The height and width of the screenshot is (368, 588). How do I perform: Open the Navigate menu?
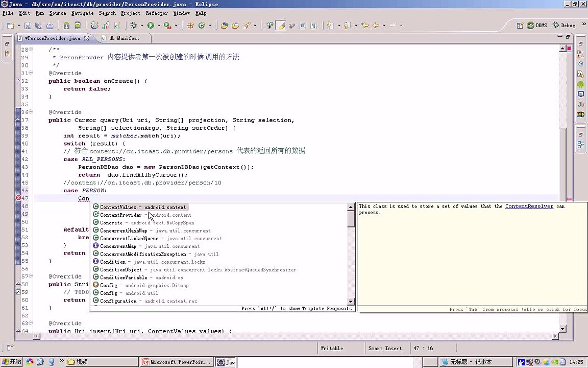pos(83,13)
